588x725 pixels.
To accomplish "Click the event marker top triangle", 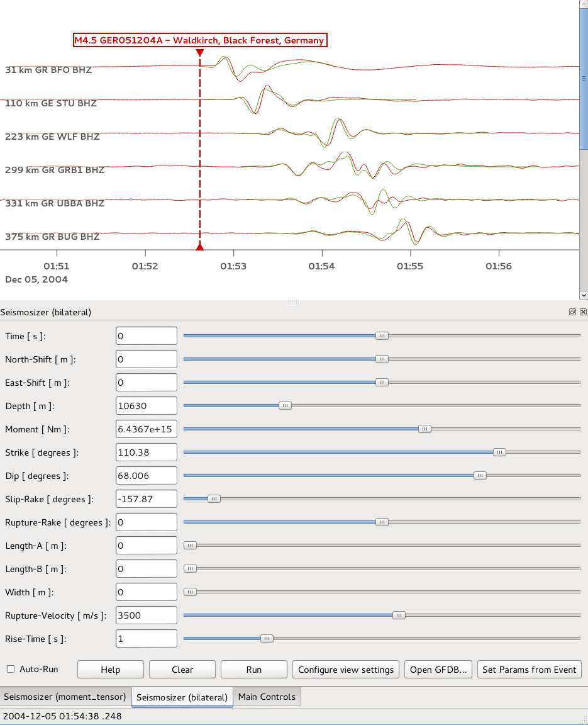I will [x=200, y=53].
